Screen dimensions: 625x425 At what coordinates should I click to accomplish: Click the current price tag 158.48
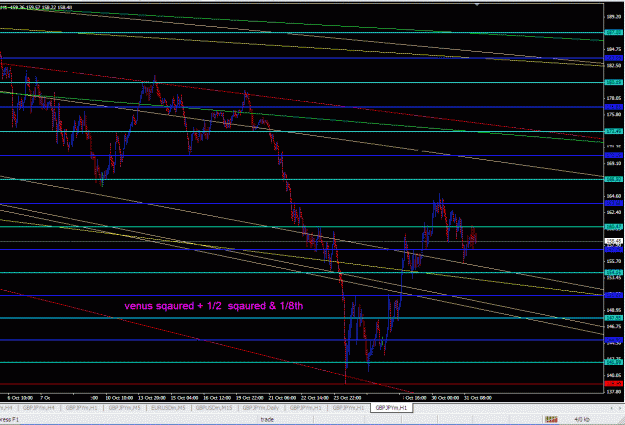(x=614, y=241)
